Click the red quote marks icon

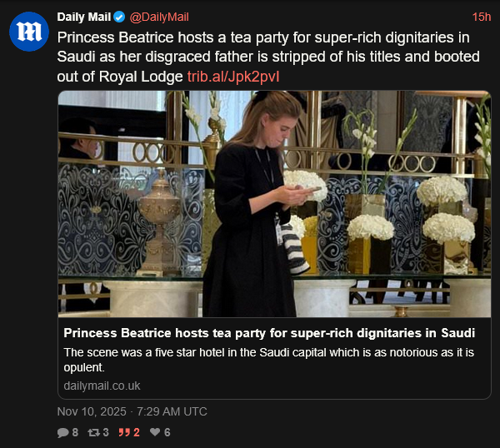[126, 433]
